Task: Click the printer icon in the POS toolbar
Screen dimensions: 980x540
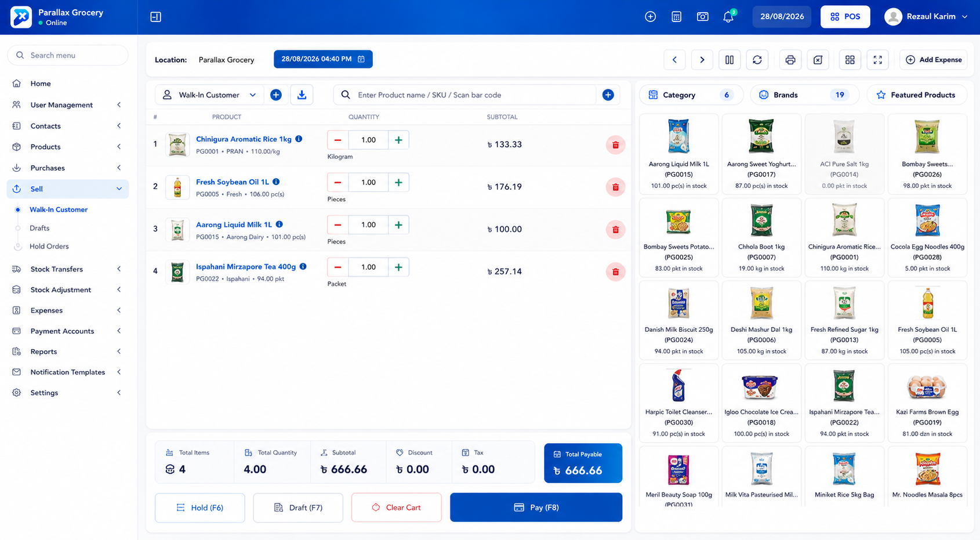Action: click(x=790, y=60)
